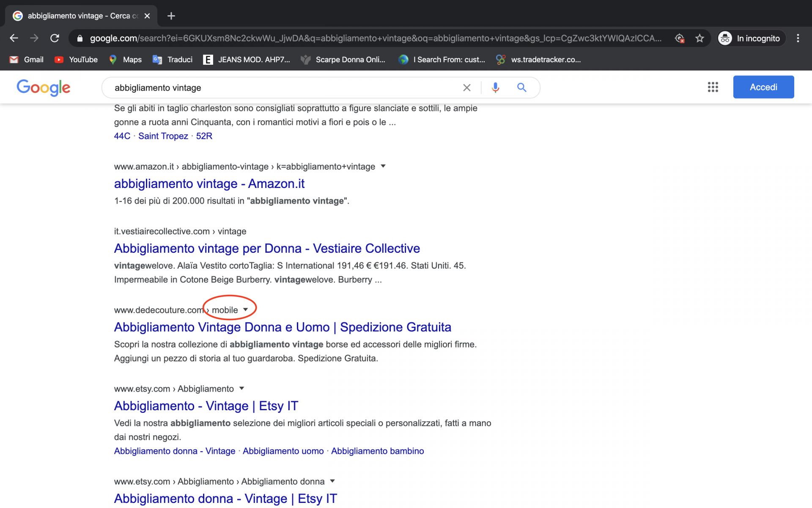
Task: Bookmark page with star icon
Action: coord(700,38)
